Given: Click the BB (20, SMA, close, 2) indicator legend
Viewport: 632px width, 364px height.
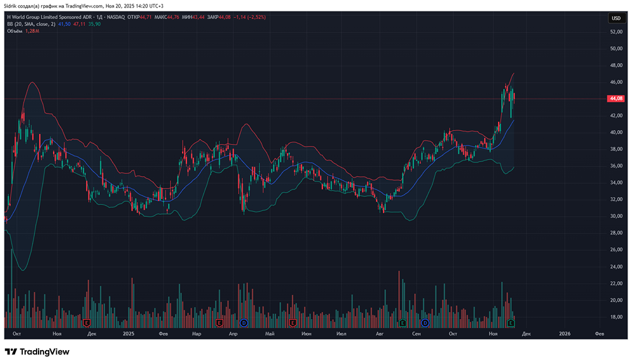Looking at the screenshot, I should click(x=30, y=24).
